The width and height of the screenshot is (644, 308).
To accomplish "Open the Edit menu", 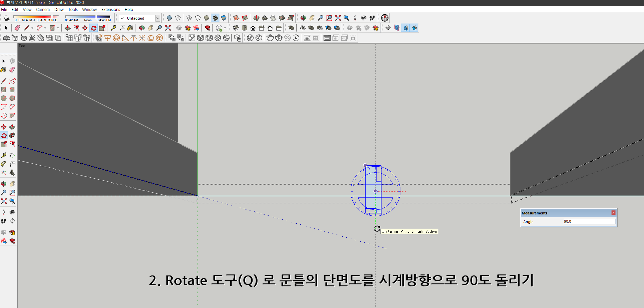I will coord(15,9).
